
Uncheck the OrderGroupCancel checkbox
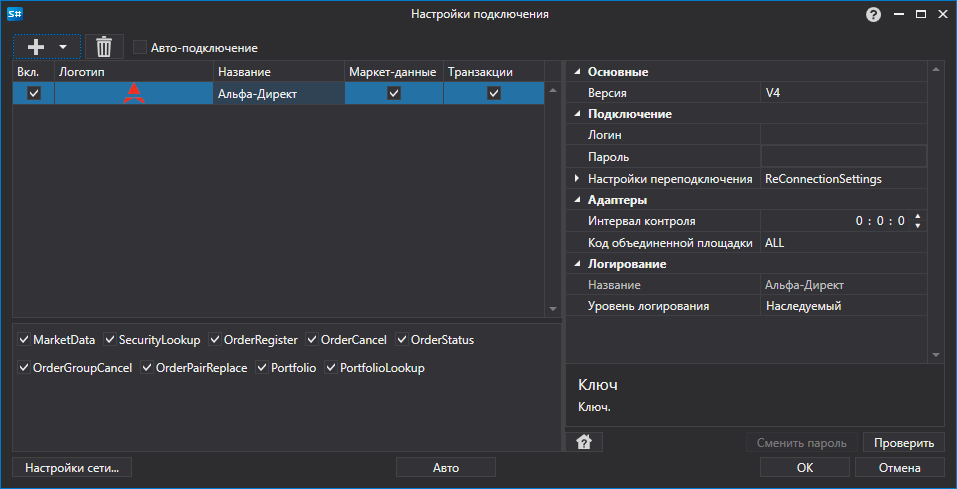24,368
